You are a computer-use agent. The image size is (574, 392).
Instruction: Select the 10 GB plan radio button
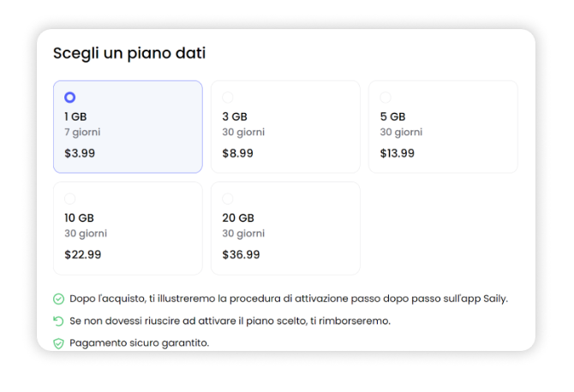point(69,199)
